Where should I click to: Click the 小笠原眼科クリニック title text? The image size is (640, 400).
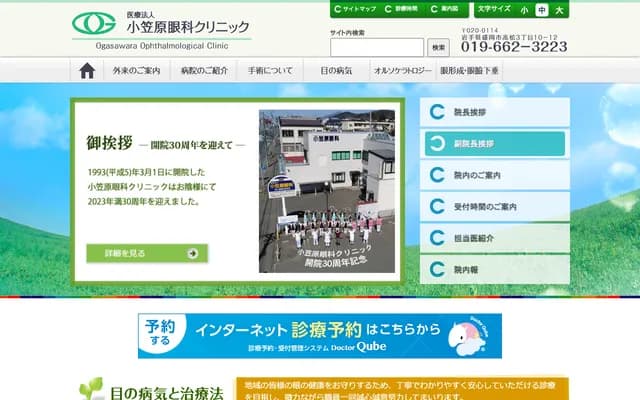click(x=188, y=27)
